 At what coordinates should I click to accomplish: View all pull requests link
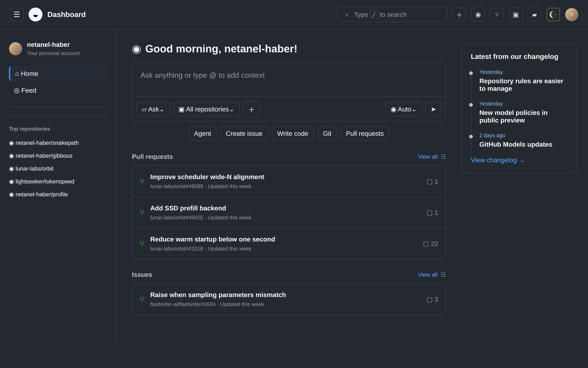coord(432,157)
